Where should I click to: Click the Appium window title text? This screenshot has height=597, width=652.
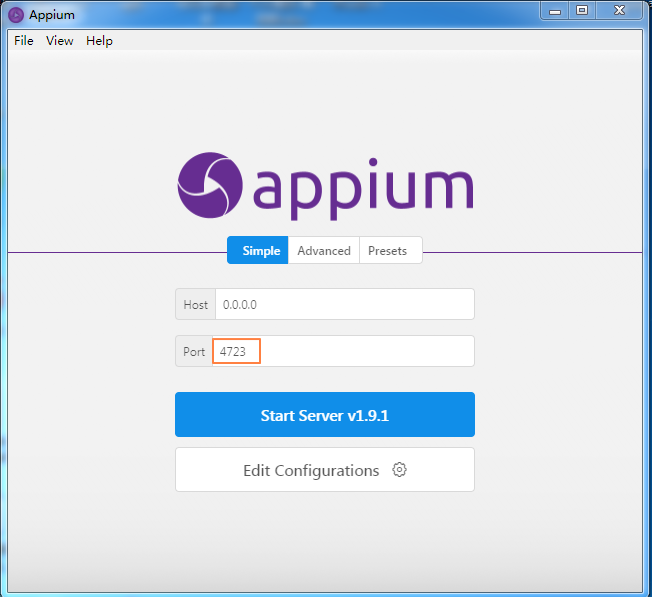pos(52,15)
